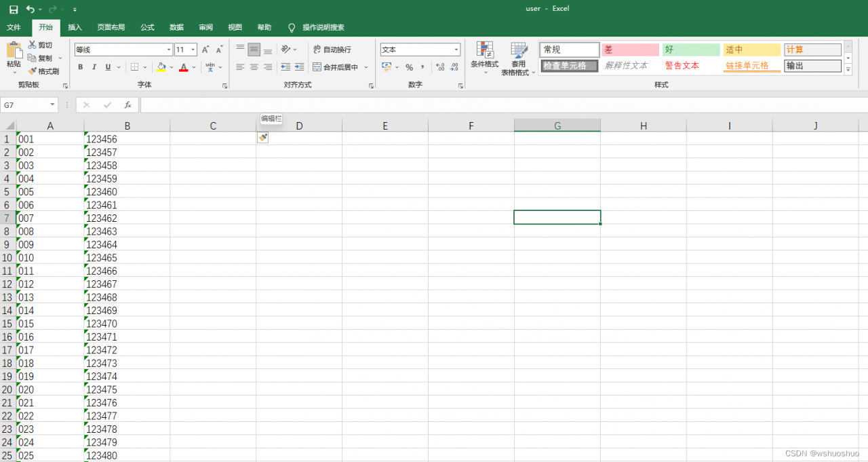The width and height of the screenshot is (868, 462).
Task: Apply 差 bad cell style
Action: click(x=630, y=50)
